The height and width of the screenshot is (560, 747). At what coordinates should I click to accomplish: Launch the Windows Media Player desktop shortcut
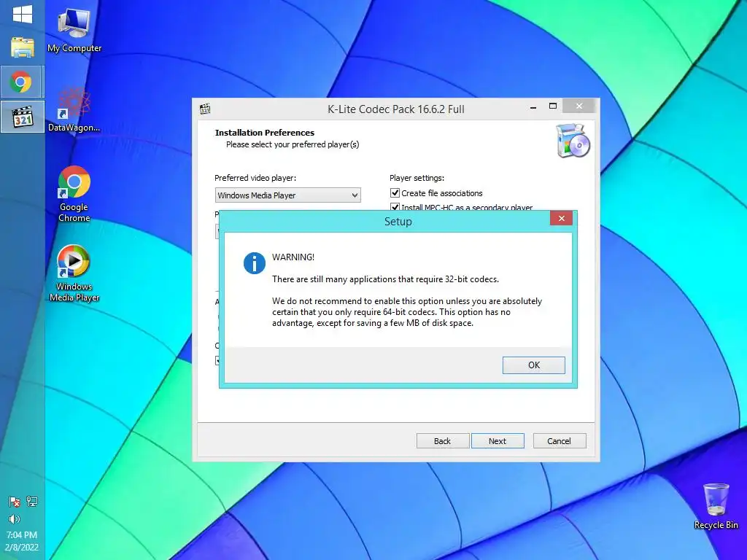(x=74, y=273)
